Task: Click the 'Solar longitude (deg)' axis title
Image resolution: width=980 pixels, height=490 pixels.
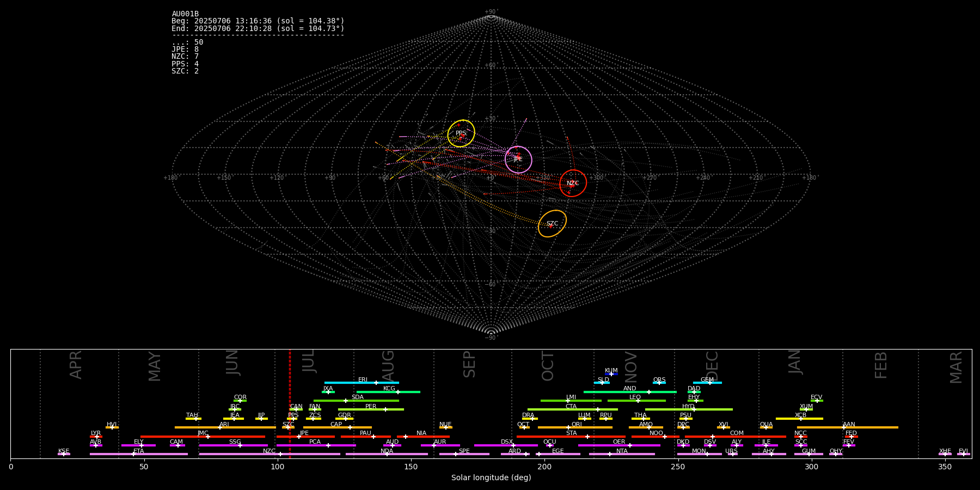Action: point(491,478)
